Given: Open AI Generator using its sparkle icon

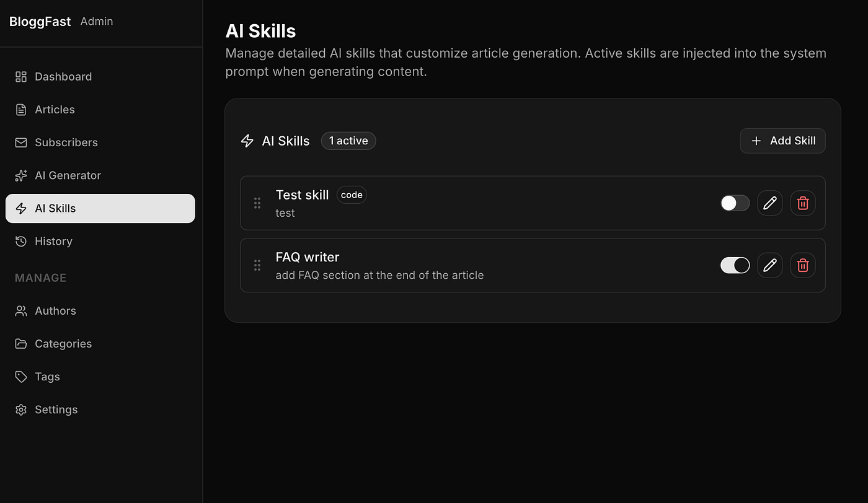Looking at the screenshot, I should point(20,175).
